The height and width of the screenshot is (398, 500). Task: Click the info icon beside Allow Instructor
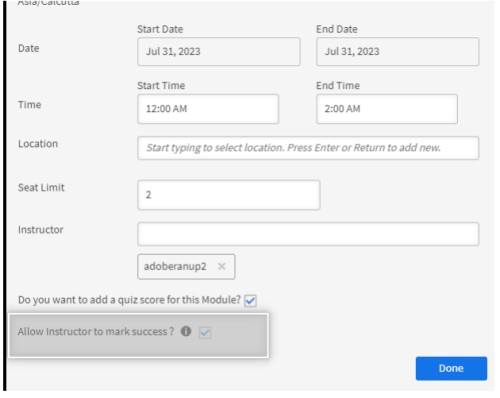click(186, 331)
